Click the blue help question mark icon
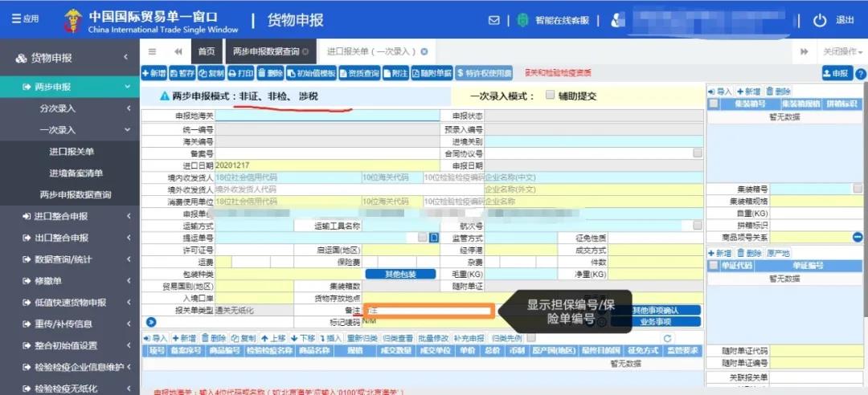The image size is (868, 395). 860,73
